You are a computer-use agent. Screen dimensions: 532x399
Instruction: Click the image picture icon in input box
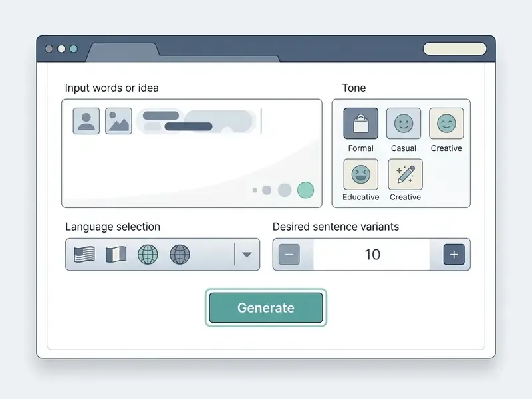pyautogui.click(x=118, y=121)
